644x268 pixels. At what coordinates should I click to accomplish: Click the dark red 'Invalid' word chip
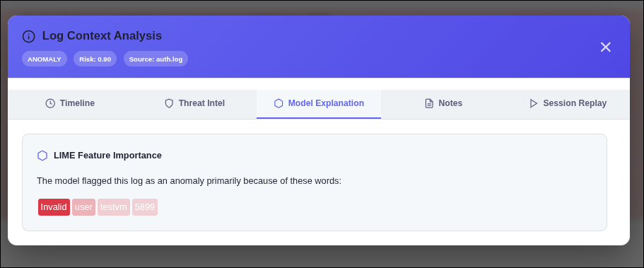[x=54, y=207]
